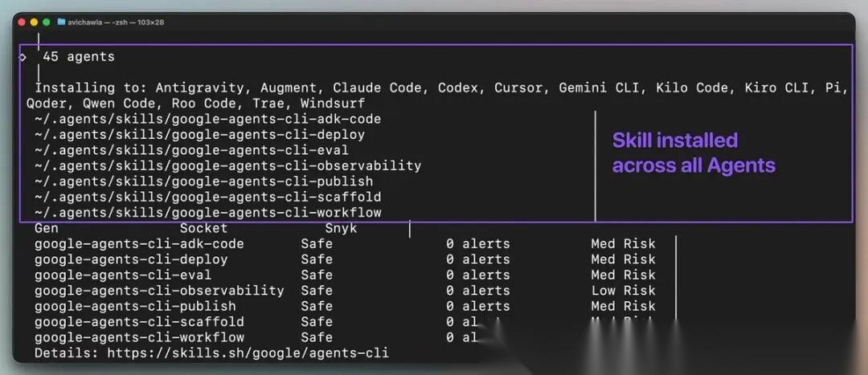Click path ~/.agents/skills/google-agents-cli-eval
868x375 pixels.
point(191,150)
